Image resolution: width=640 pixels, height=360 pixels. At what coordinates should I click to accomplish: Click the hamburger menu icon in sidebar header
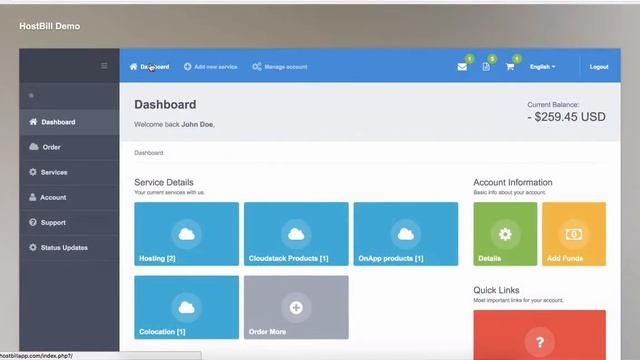[x=104, y=66]
